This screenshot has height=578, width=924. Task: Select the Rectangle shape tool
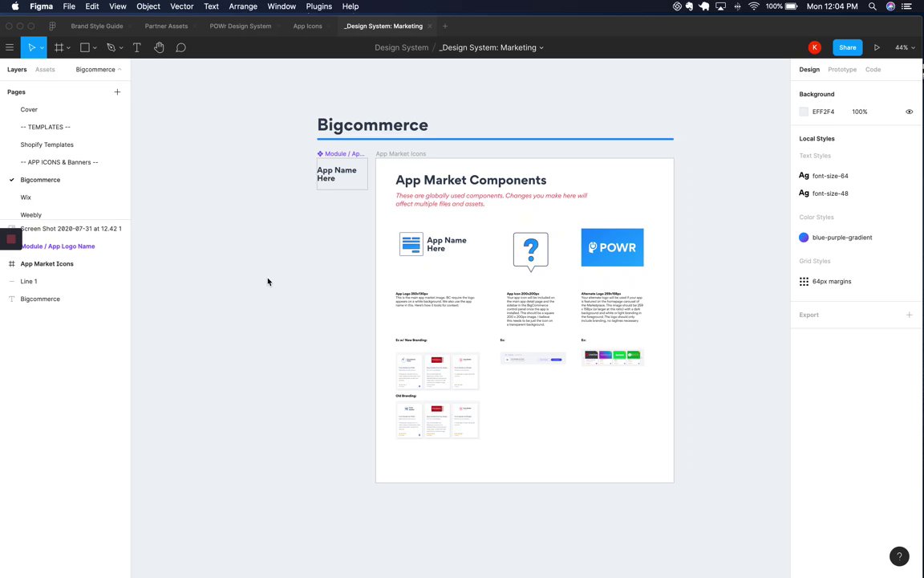click(85, 48)
